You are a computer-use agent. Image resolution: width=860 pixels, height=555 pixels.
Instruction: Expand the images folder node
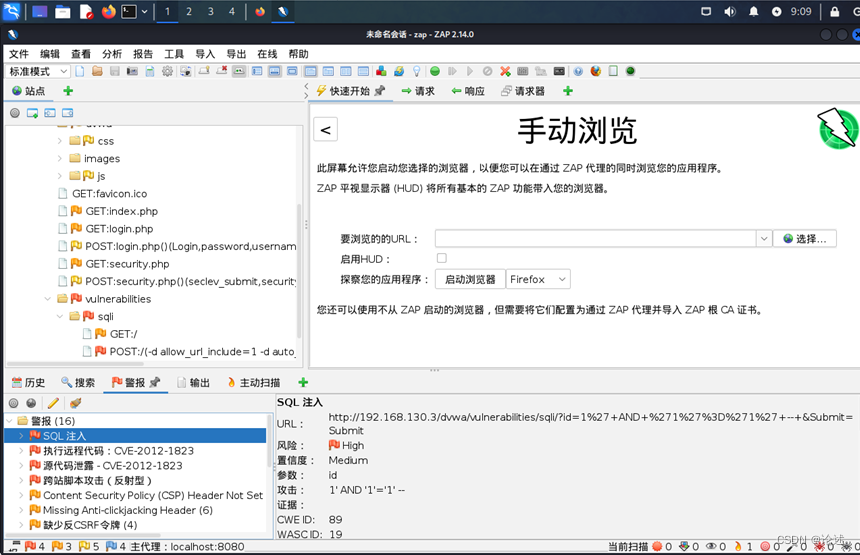[60, 158]
